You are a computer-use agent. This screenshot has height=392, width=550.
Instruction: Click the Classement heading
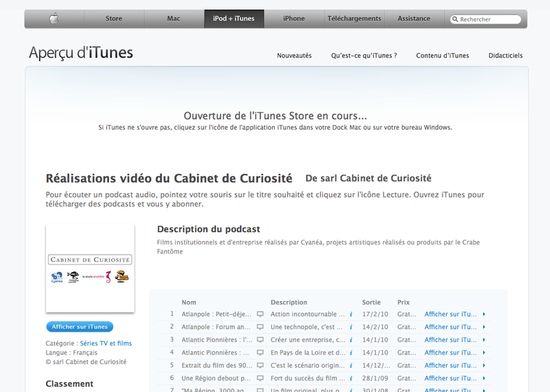pyautogui.click(x=69, y=384)
